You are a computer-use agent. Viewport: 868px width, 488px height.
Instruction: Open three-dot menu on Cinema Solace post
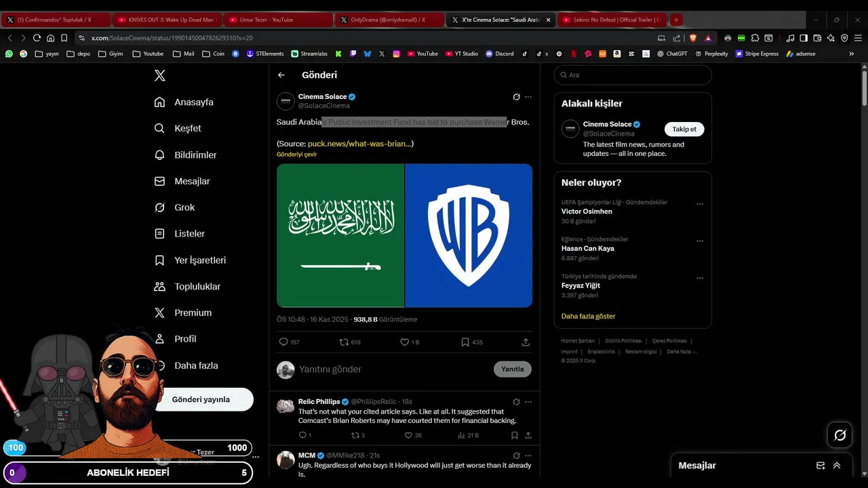pos(528,97)
